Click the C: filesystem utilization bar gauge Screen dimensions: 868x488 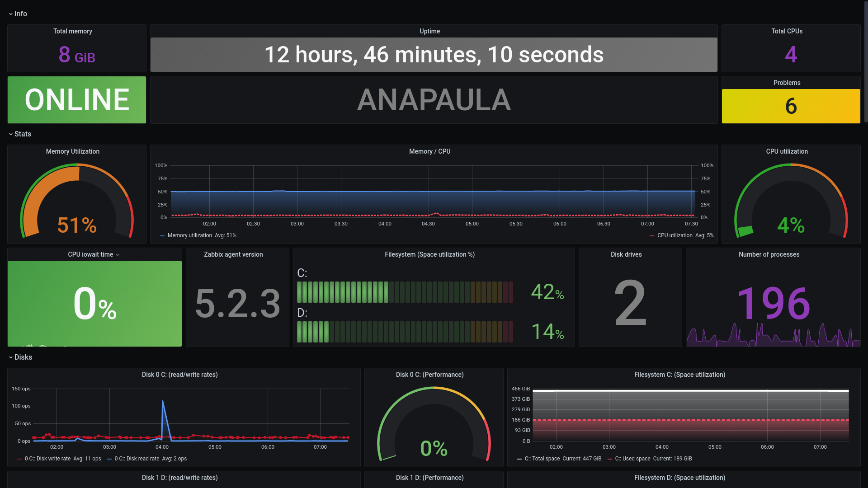coord(405,292)
